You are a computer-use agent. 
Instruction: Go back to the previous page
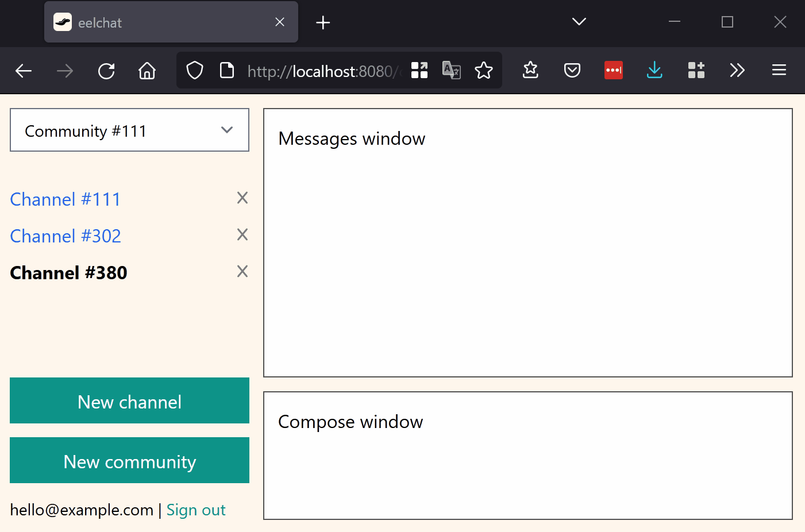pyautogui.click(x=24, y=71)
